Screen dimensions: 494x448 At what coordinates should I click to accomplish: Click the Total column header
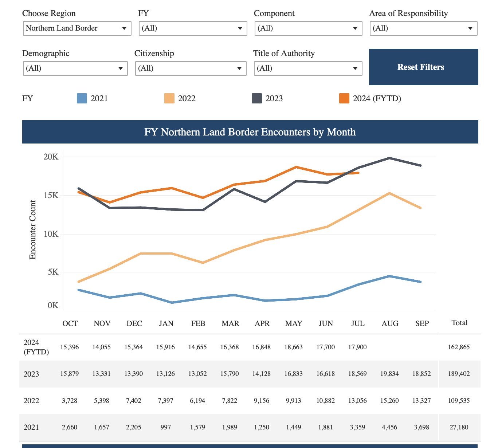click(459, 323)
